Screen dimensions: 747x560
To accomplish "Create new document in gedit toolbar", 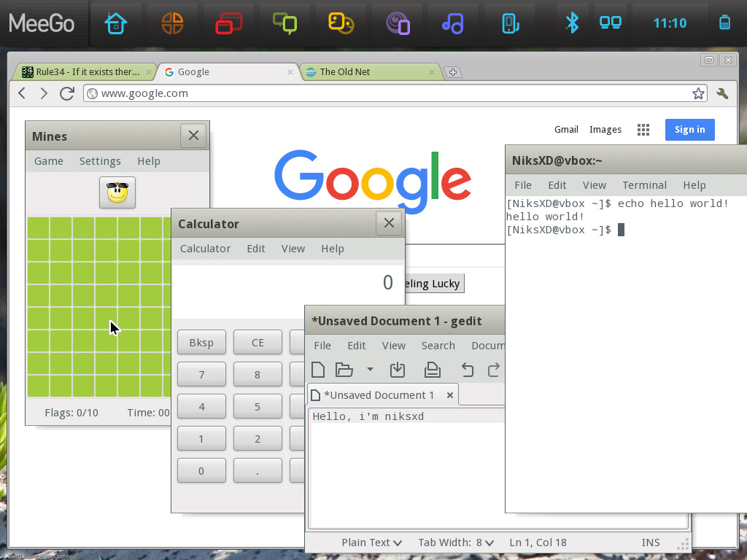I will (318, 370).
